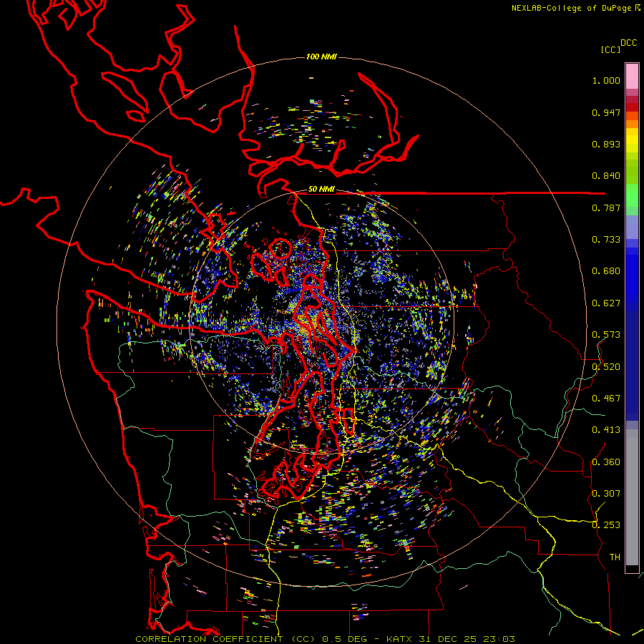This screenshot has width=644, height=644.
Task: Select the 0.893 scale value
Action: (606, 144)
